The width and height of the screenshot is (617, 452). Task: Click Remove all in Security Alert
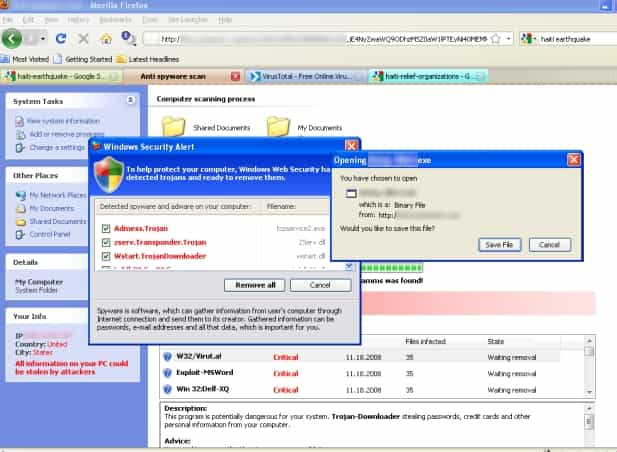point(255,285)
